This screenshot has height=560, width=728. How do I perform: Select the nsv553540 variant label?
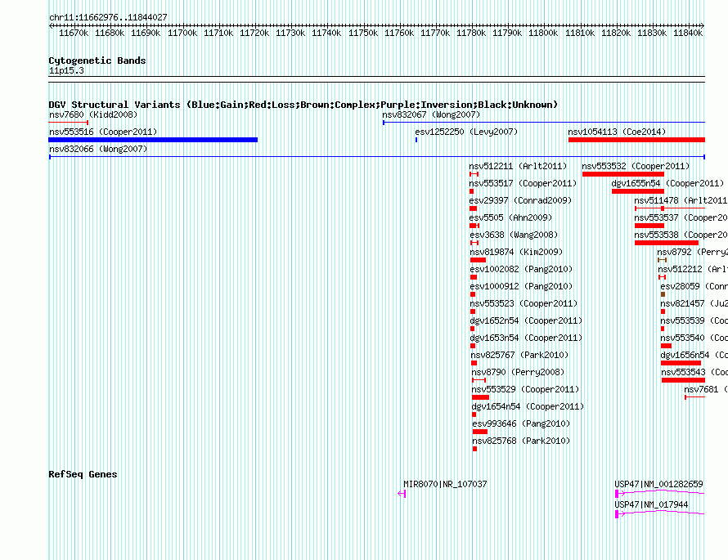pos(694,338)
